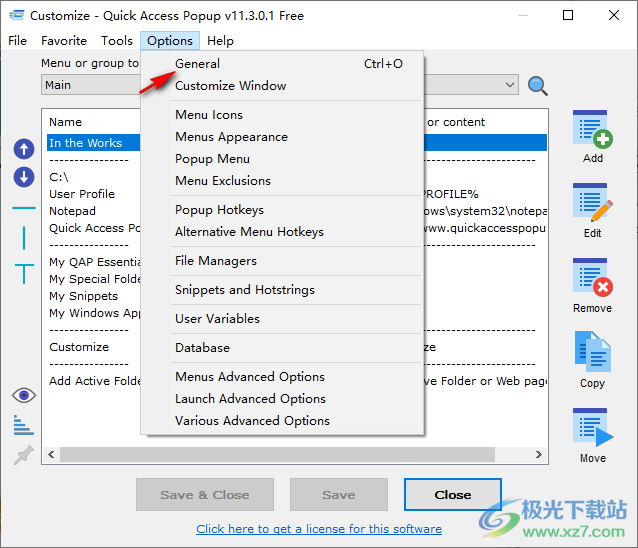This screenshot has width=638, height=548.
Task: Open the File menu
Action: pos(17,41)
